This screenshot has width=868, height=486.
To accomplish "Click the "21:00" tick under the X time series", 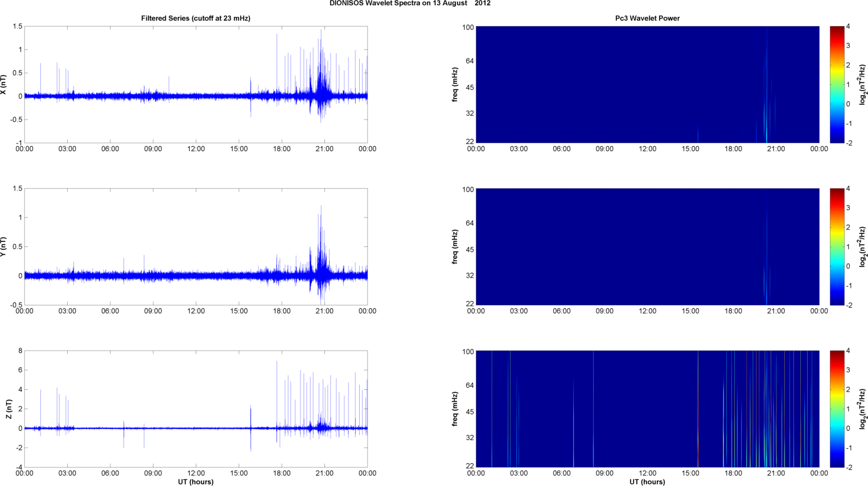I will tap(324, 149).
